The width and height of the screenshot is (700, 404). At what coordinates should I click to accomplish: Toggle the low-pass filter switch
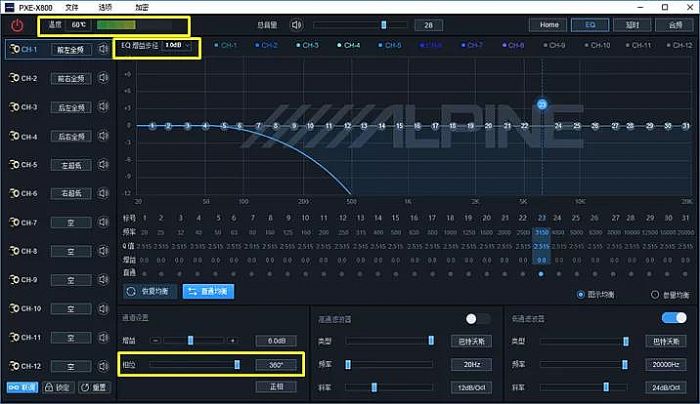point(674,317)
